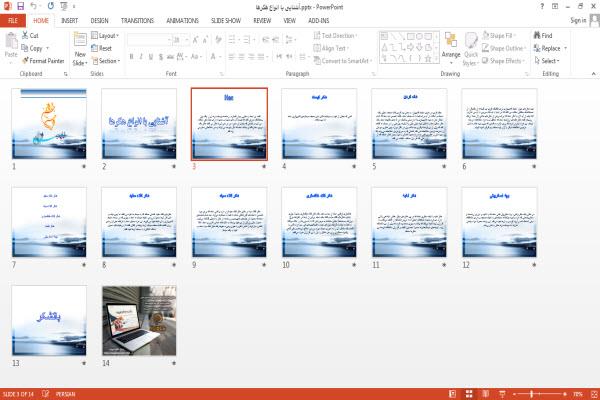Start slideshow from beginning via quick access icon
This screenshot has width=600, height=400.
click(x=64, y=6)
